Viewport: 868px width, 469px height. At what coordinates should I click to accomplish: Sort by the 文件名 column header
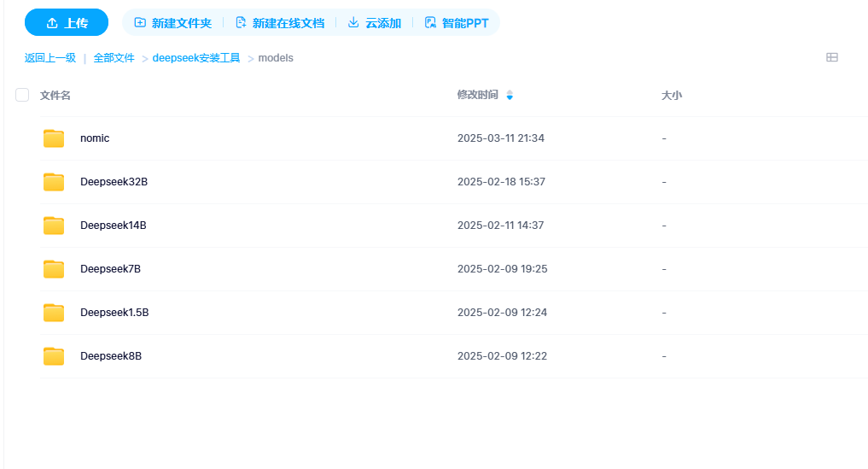click(55, 96)
